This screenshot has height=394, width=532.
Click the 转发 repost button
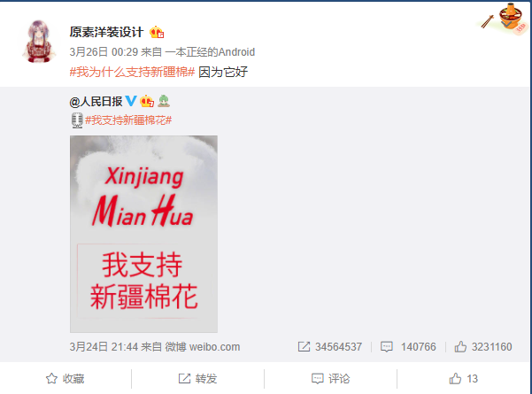coord(197,379)
